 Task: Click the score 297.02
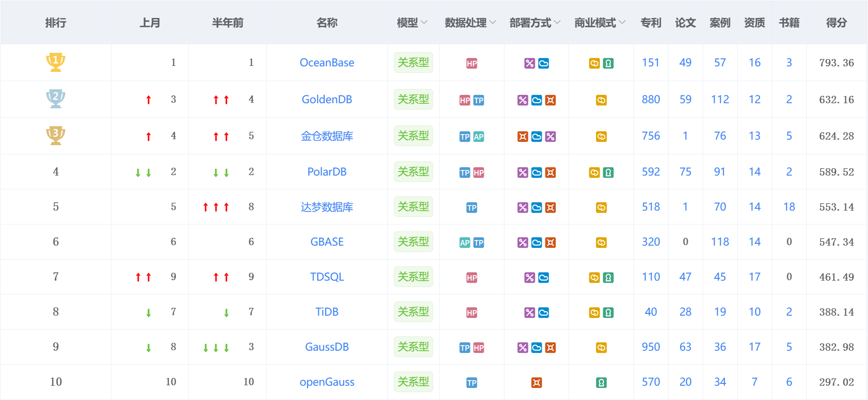[x=837, y=382]
